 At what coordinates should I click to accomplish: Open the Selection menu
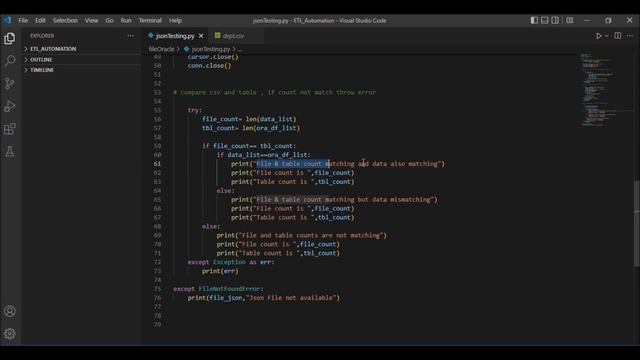coord(65,20)
